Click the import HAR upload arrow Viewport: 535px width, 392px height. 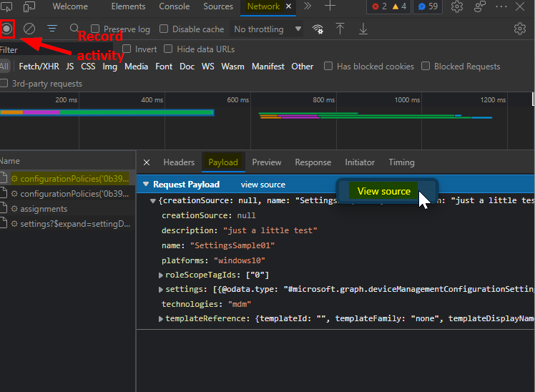coord(340,29)
